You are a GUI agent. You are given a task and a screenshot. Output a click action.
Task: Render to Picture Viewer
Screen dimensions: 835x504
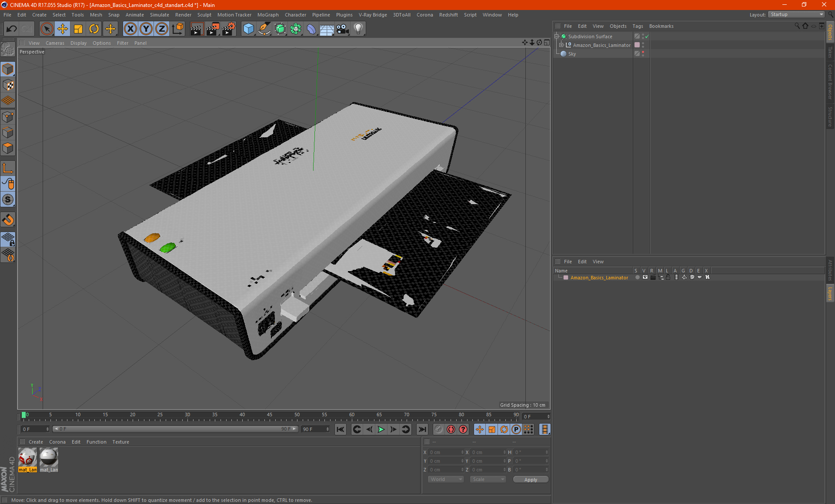213,29
